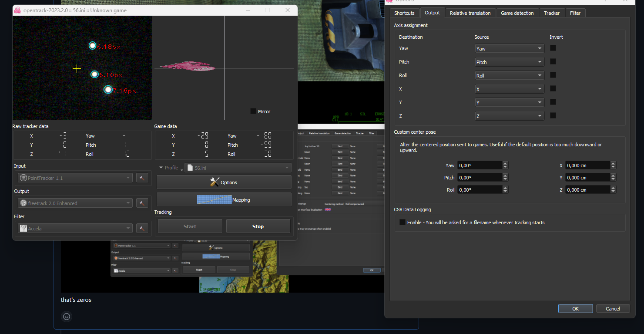Viewport: 644px width, 334px height.
Task: Expand the Profile dropdown
Action: [x=161, y=167]
